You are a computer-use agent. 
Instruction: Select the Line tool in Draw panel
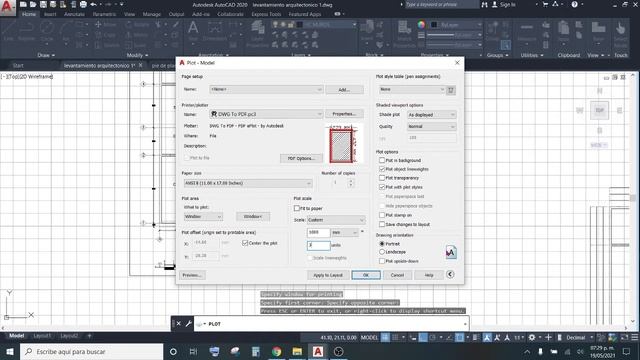click(9, 31)
